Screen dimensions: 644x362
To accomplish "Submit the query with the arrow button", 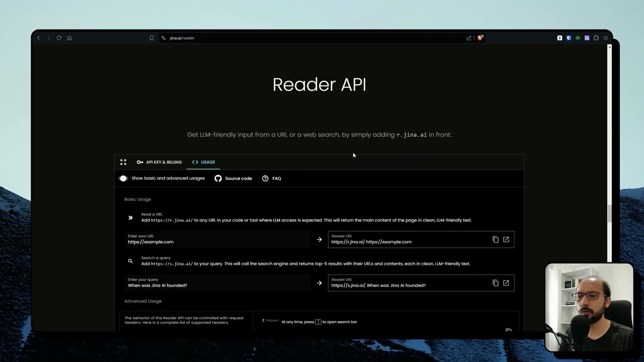I will pyautogui.click(x=319, y=283).
